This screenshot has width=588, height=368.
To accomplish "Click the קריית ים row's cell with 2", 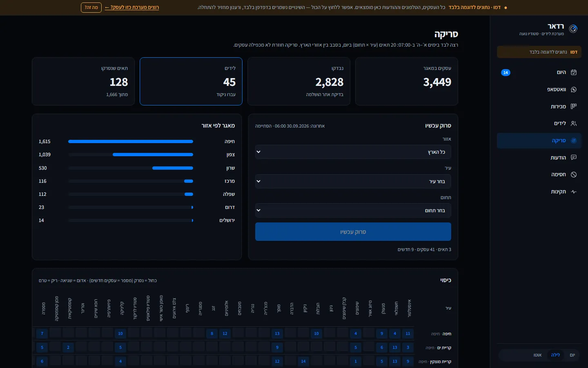I will (x=68, y=348).
